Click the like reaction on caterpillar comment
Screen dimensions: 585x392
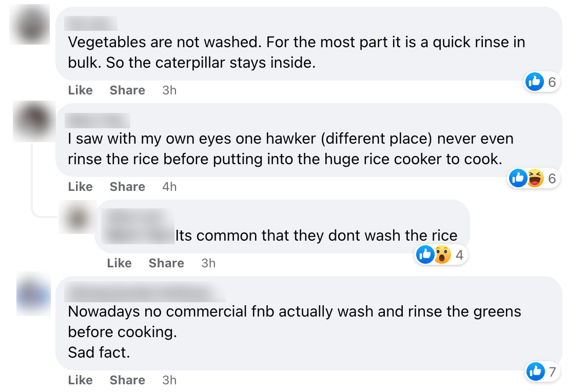(534, 82)
